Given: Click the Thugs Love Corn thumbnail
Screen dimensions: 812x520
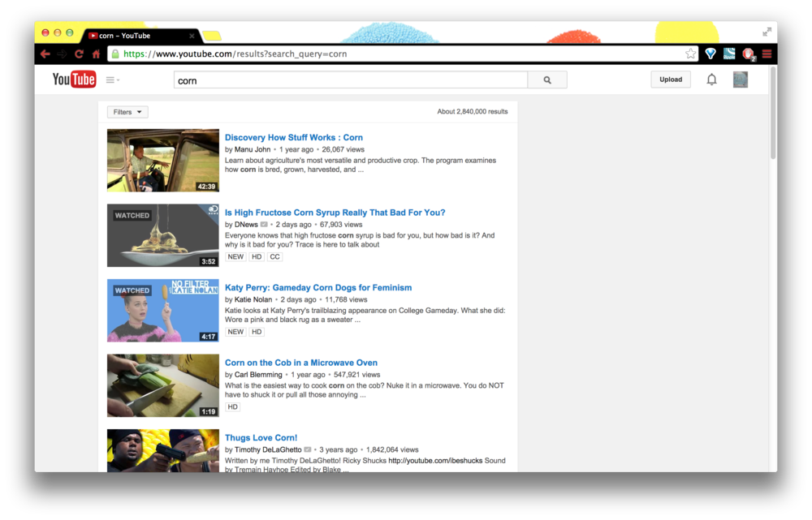Looking at the screenshot, I should (x=163, y=450).
